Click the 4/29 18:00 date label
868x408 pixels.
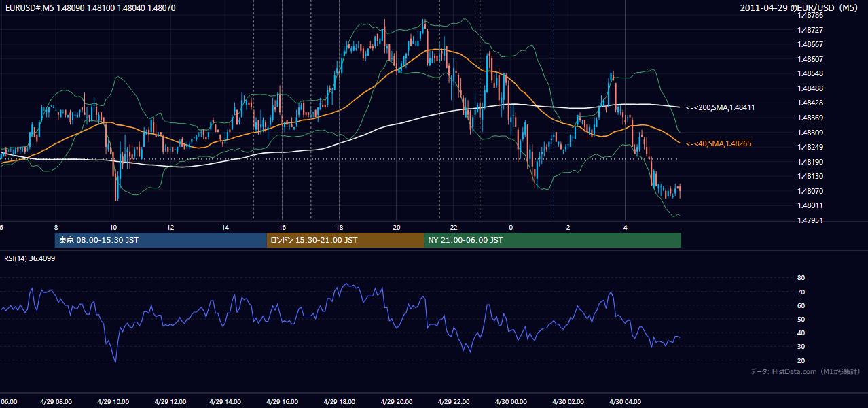[x=340, y=402]
